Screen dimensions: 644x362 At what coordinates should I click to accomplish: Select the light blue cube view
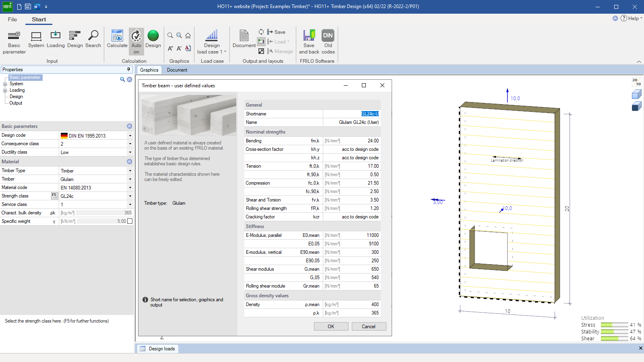pos(636,94)
